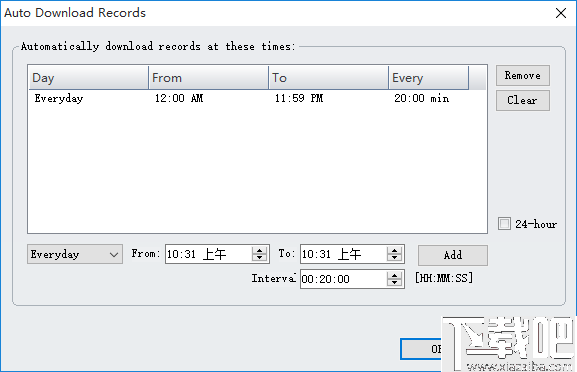Add the schedule entry with Add button
This screenshot has height=372, width=577.
click(453, 255)
